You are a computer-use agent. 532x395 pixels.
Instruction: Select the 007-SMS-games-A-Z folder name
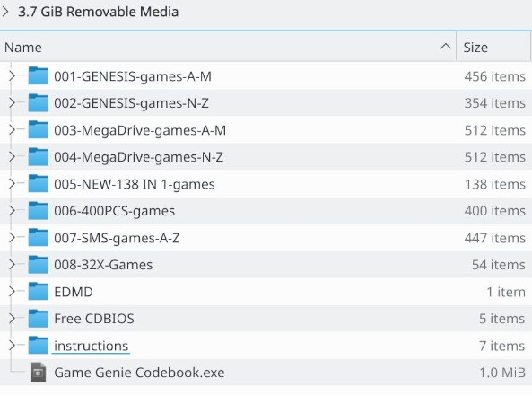click(x=117, y=238)
